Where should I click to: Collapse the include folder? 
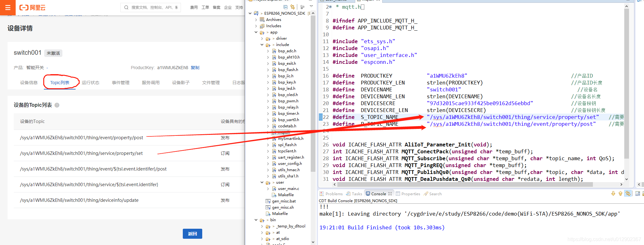(x=262, y=45)
